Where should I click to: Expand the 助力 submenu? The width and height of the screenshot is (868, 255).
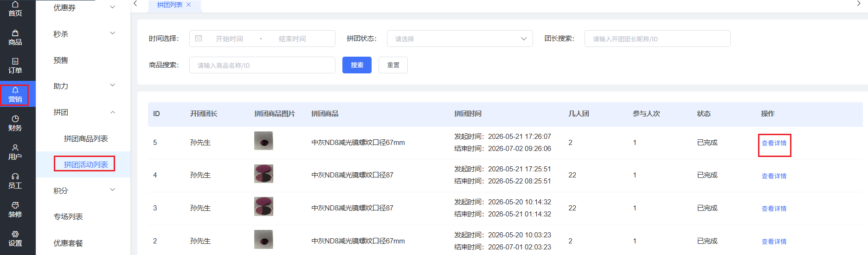coord(112,85)
